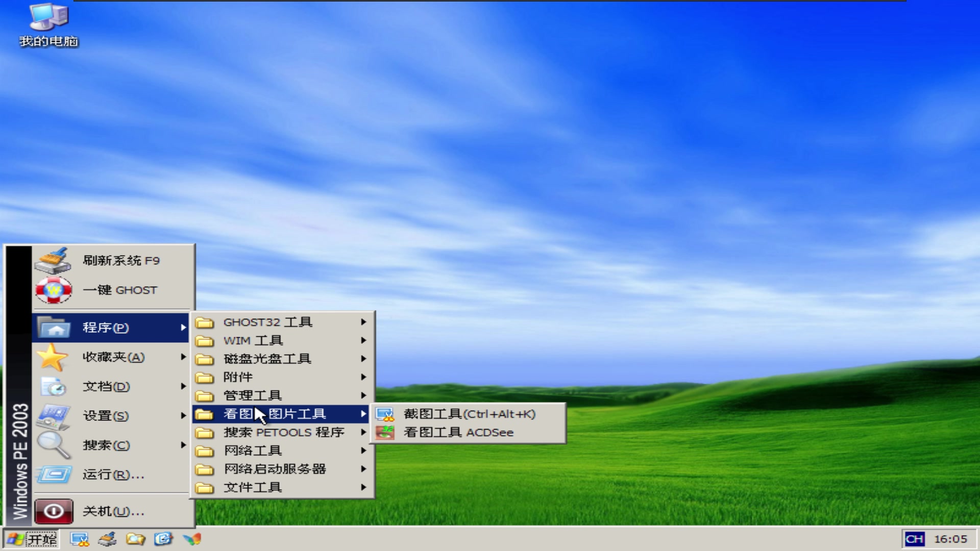This screenshot has width=980, height=551.
Task: Click the 文件工具 folder icon
Action: pos(205,488)
